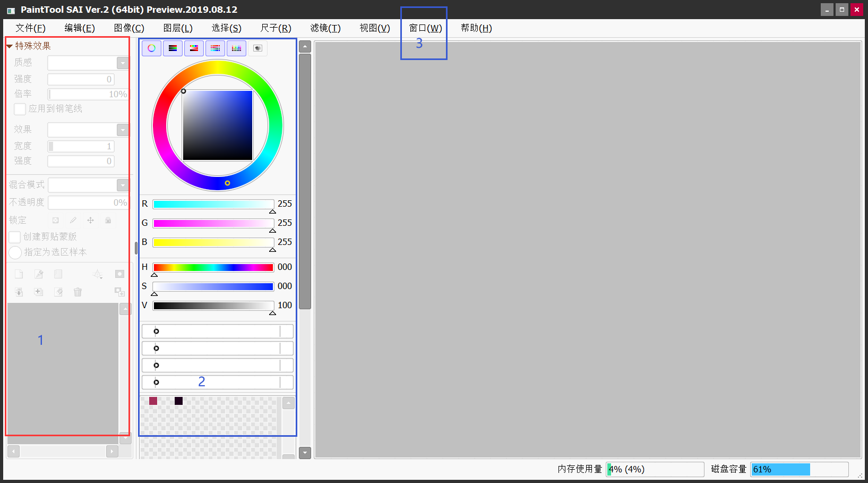Click the B blue channel slider
The height and width of the screenshot is (483, 868).
(x=213, y=243)
